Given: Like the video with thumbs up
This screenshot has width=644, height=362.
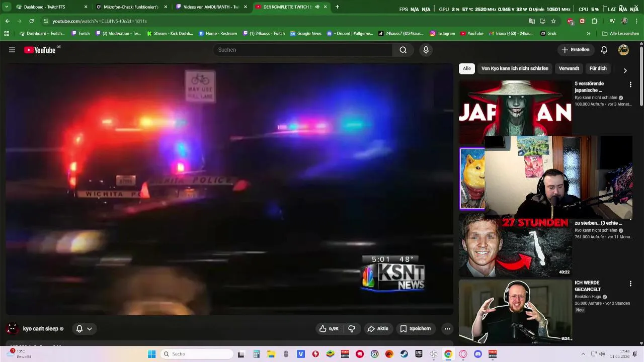Looking at the screenshot, I should click(329, 329).
